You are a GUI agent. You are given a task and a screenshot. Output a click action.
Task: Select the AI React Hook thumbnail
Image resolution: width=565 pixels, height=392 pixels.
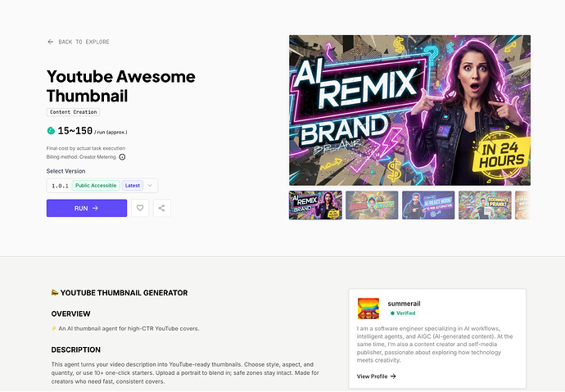click(x=428, y=205)
